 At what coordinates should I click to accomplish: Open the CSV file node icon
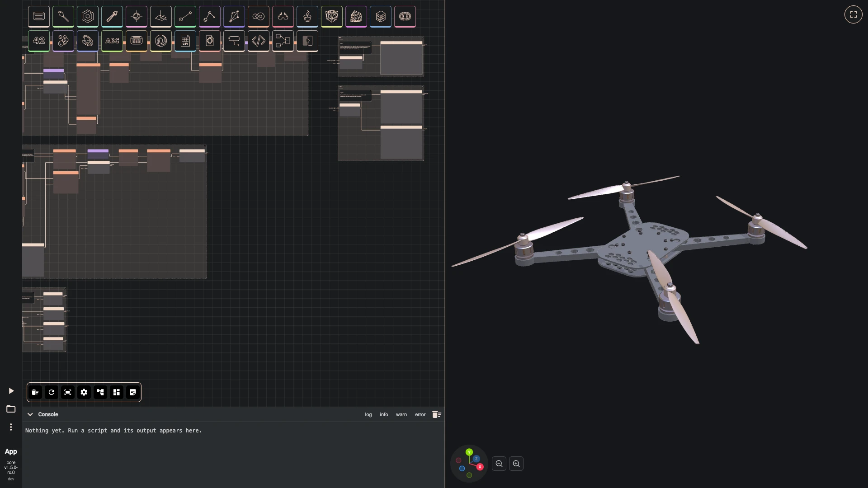[x=185, y=41]
